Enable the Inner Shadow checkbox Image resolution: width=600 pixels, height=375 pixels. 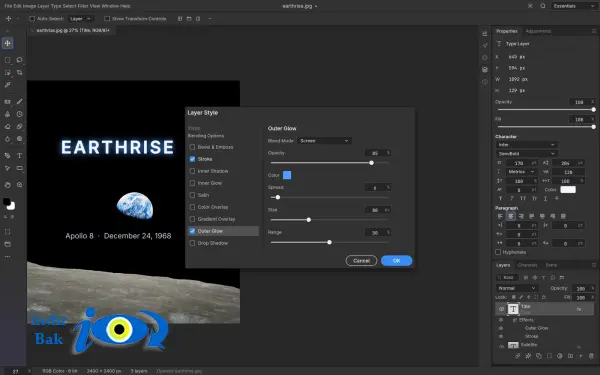point(192,171)
